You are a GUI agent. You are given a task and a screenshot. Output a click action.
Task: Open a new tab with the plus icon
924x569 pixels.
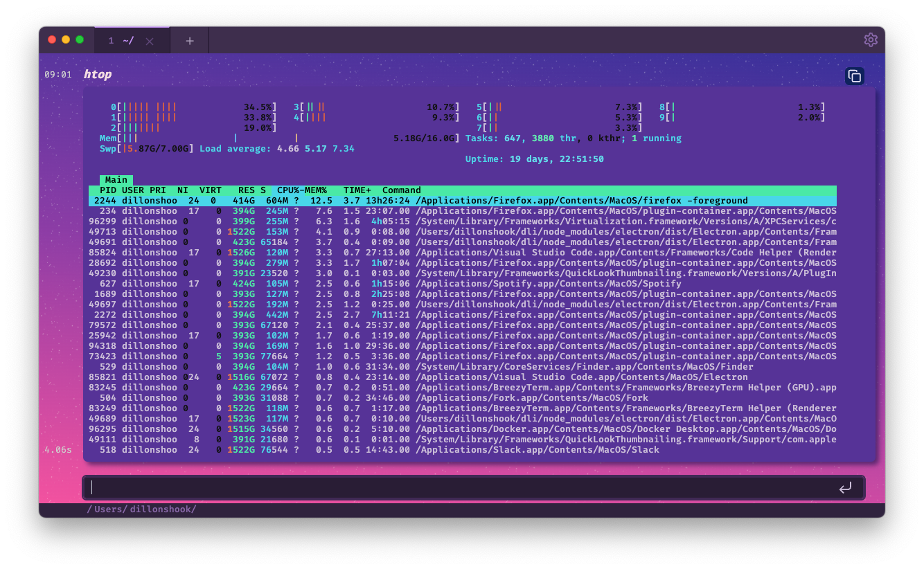[189, 39]
